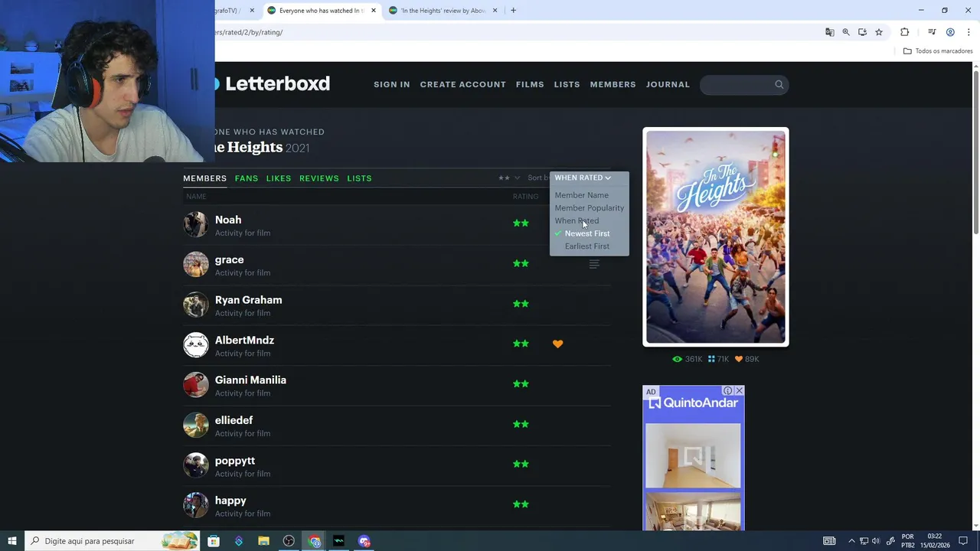Open the JOURNAL nav item

[668, 84]
